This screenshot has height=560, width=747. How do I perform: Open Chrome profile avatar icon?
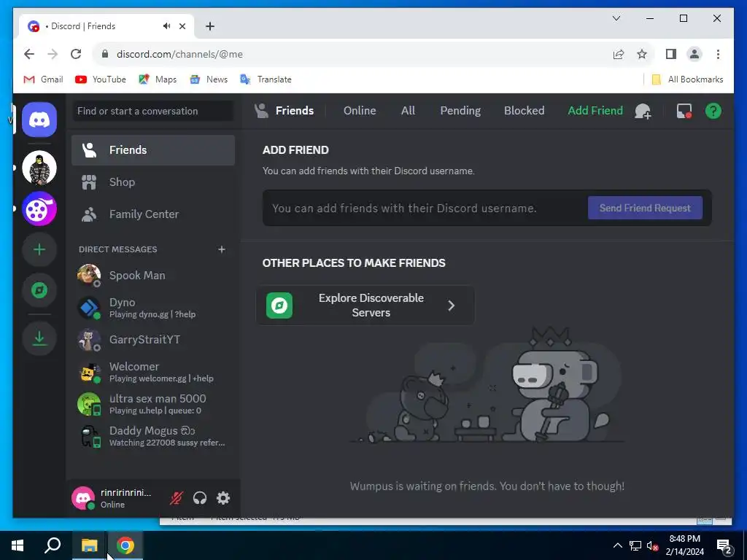694,54
